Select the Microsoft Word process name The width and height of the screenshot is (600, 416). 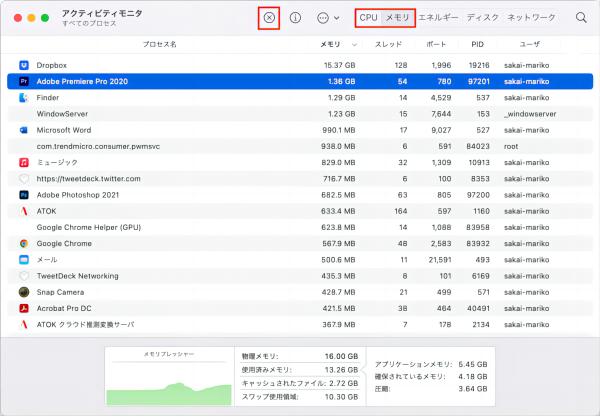click(x=64, y=130)
